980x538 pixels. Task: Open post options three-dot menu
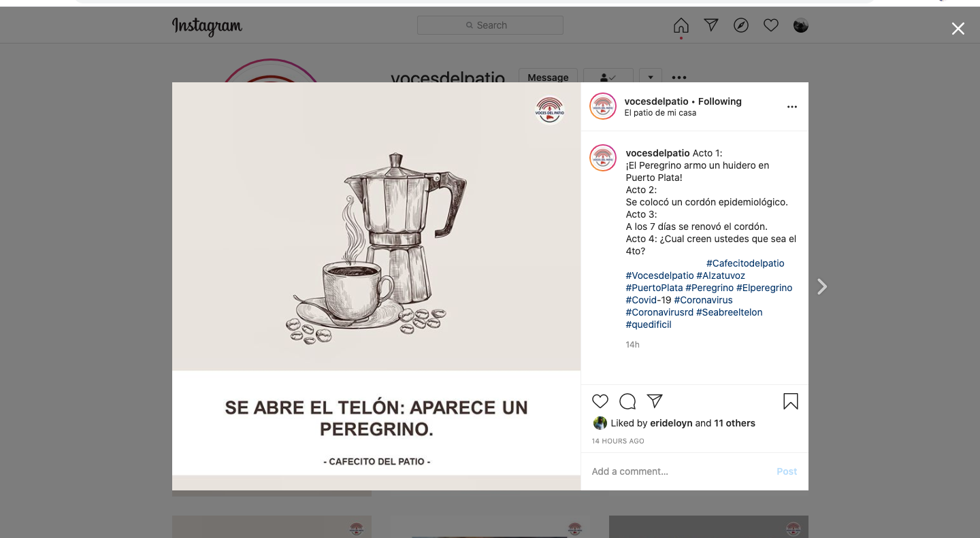tap(791, 107)
